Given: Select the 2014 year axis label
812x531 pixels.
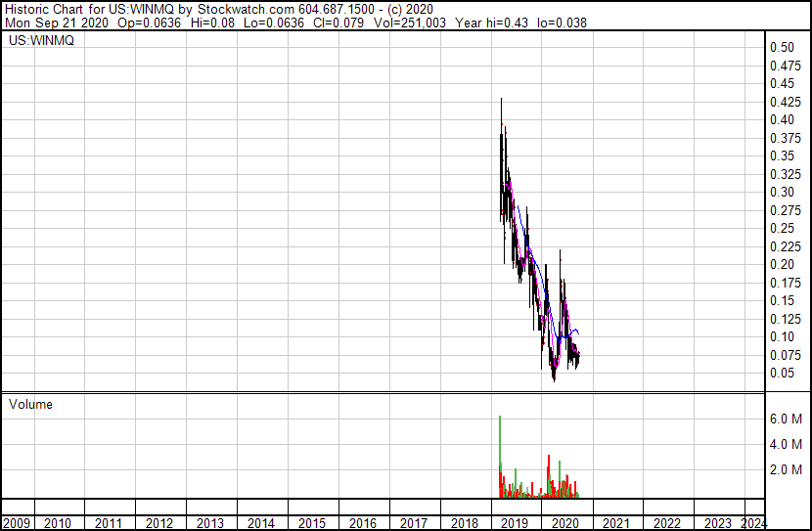Looking at the screenshot, I should [260, 523].
